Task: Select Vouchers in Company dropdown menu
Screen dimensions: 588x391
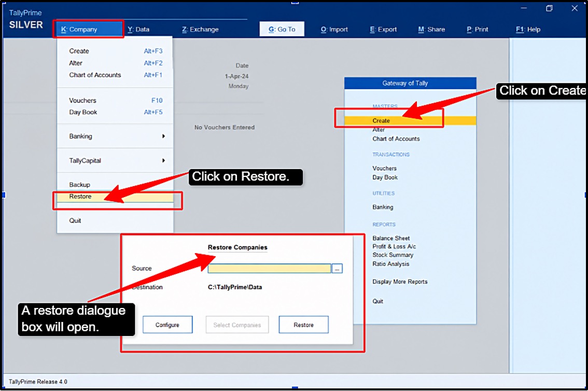Action: click(115, 101)
